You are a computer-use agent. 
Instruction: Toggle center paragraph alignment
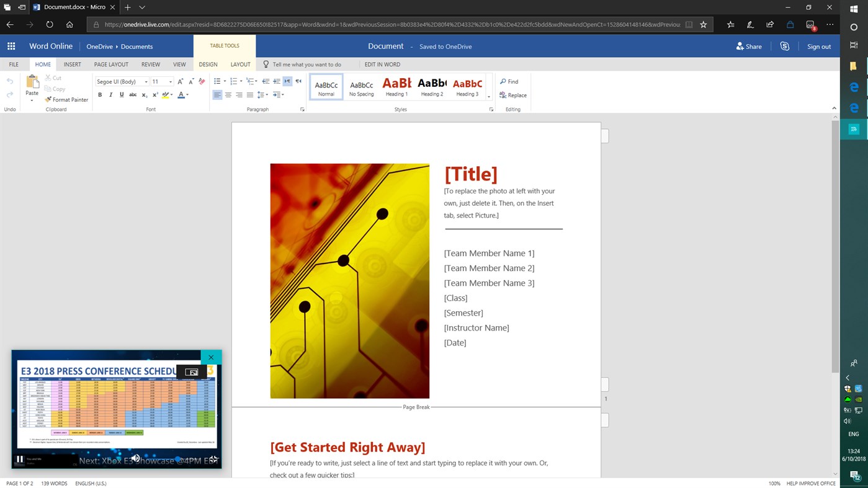228,94
